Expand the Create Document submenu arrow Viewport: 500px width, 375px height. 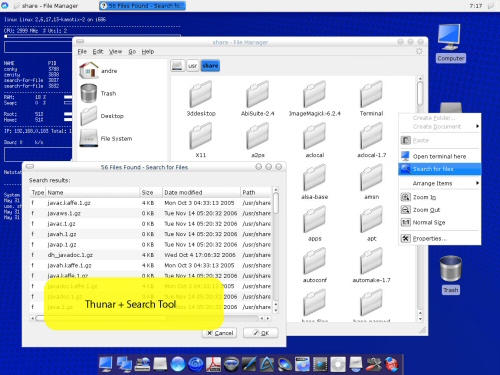(477, 126)
